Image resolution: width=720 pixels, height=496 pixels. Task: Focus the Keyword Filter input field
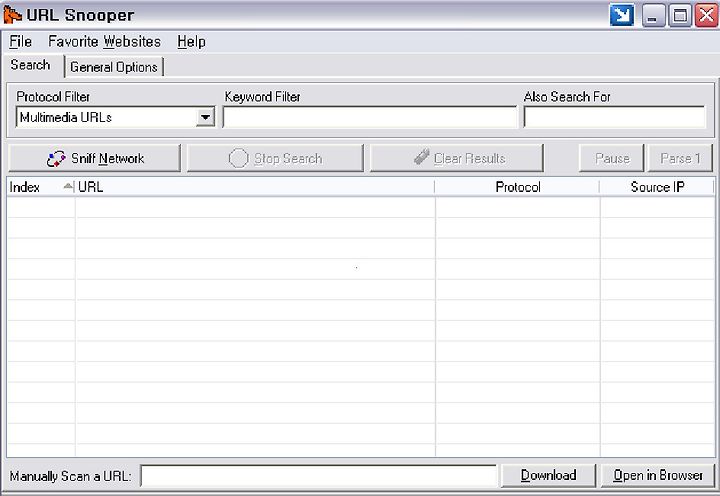click(370, 118)
